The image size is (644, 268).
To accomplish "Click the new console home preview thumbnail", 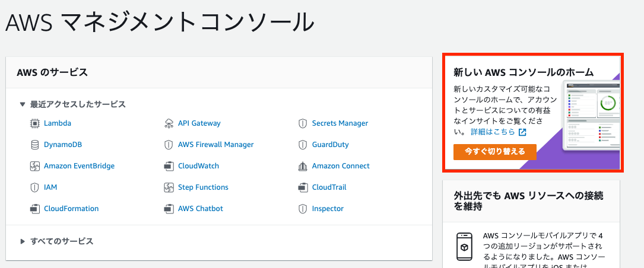I will coord(591,116).
